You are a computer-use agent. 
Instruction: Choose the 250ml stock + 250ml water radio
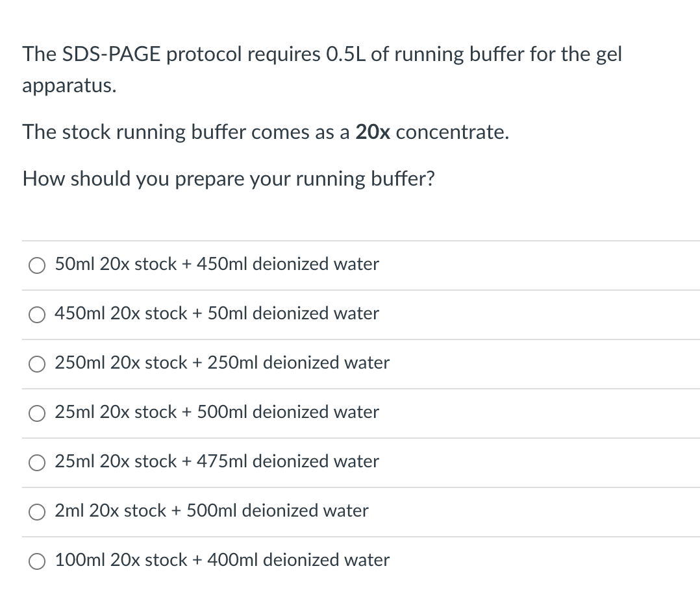tap(36, 364)
